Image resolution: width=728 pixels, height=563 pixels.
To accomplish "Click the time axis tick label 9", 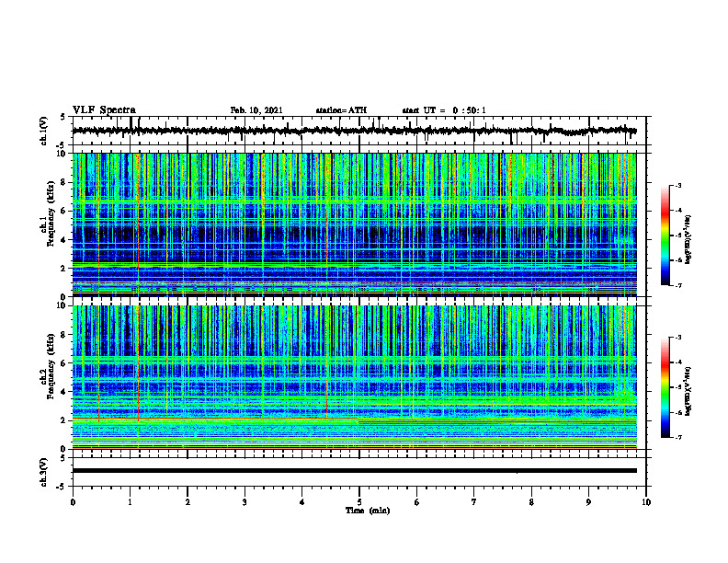I will tap(588, 502).
